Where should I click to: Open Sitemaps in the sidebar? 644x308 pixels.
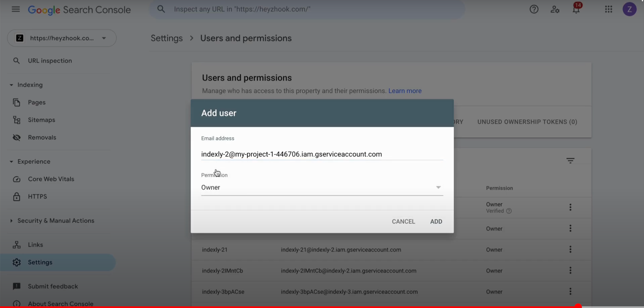(41, 120)
